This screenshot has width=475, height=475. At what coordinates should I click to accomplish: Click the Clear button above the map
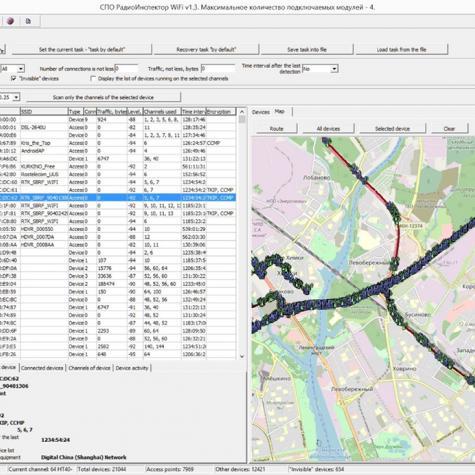pyautogui.click(x=449, y=129)
